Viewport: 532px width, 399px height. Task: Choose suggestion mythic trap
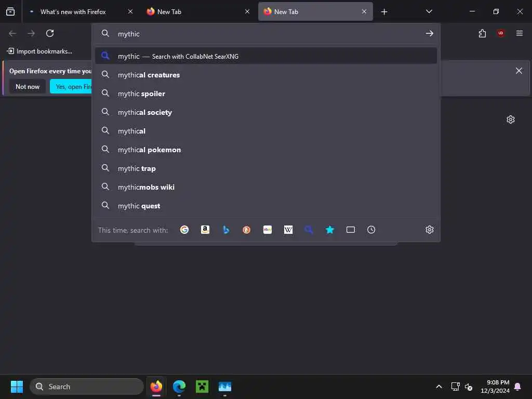(x=266, y=168)
